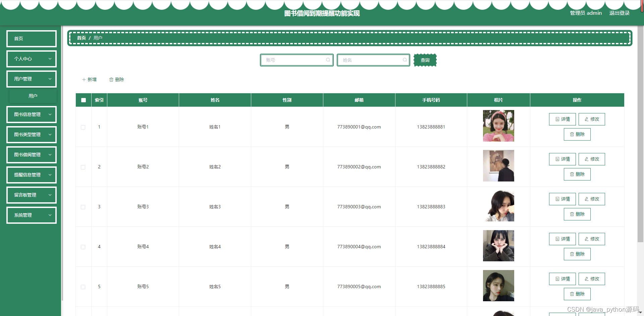Toggle the select-all checkbox in table header
The width and height of the screenshot is (644, 316).
(84, 100)
